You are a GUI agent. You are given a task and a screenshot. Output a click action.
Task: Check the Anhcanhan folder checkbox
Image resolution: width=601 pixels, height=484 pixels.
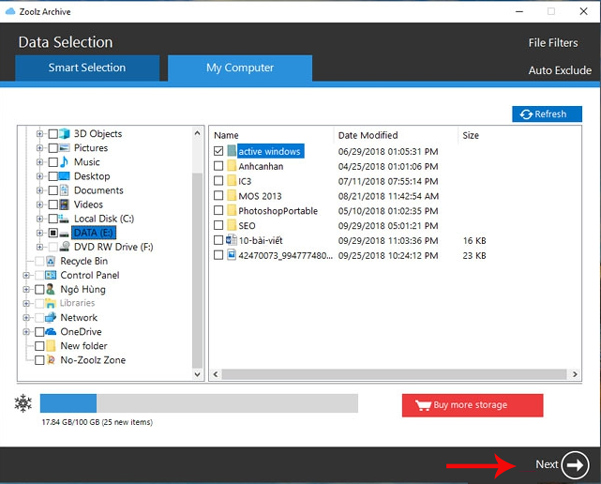coord(218,166)
